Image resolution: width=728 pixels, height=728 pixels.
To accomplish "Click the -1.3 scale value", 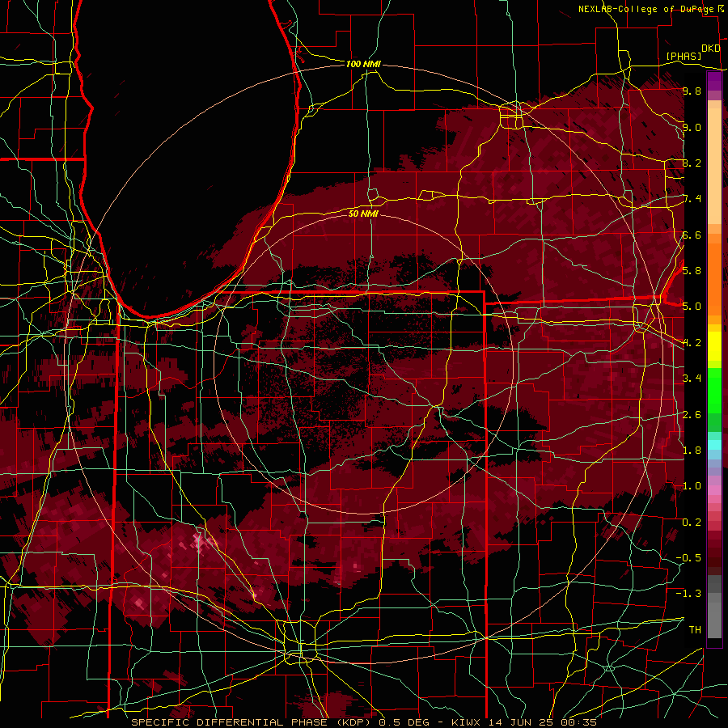I will [688, 594].
